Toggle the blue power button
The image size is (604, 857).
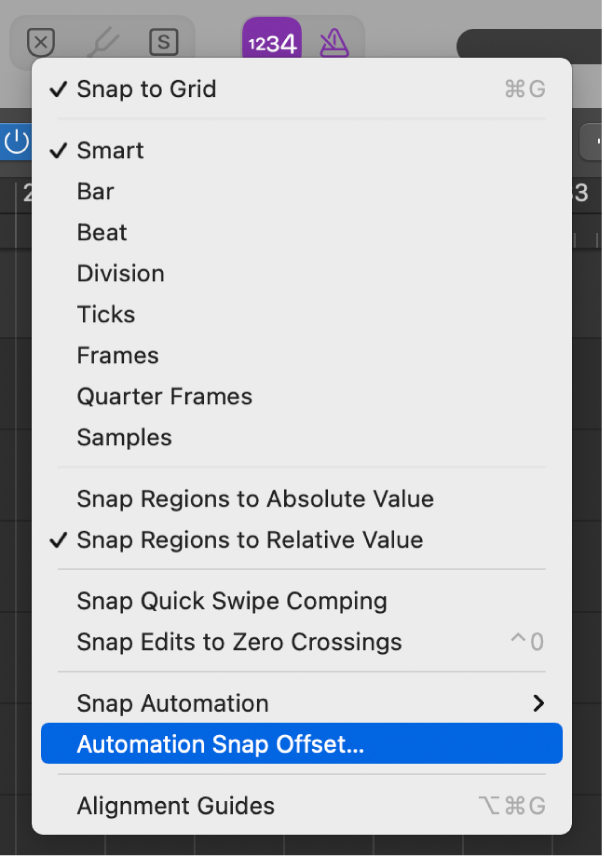tap(16, 142)
